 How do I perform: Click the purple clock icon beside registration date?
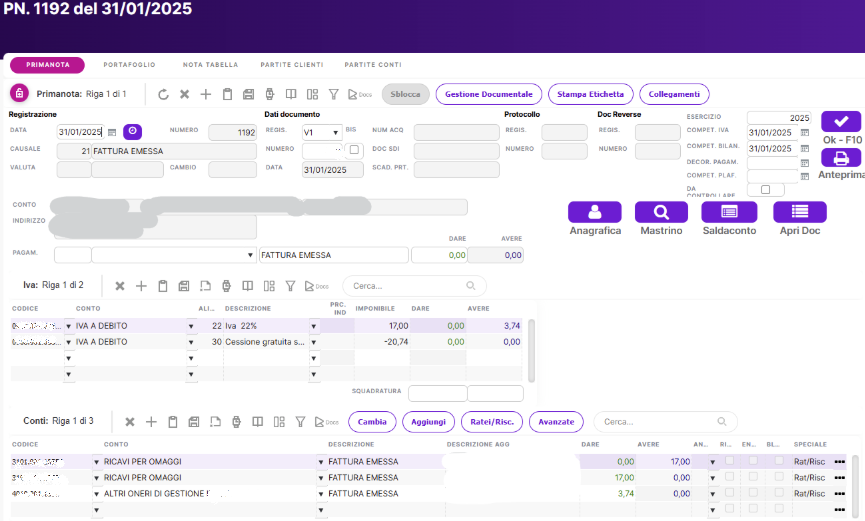point(132,131)
